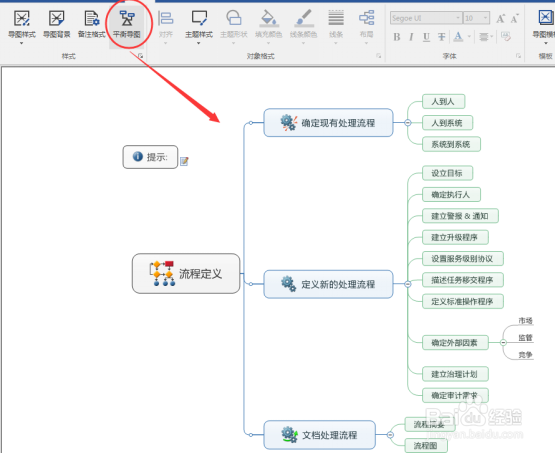Image resolution: width=555 pixels, height=454 pixels.
Task: Select the 监管 leaf topic
Action: [526, 338]
